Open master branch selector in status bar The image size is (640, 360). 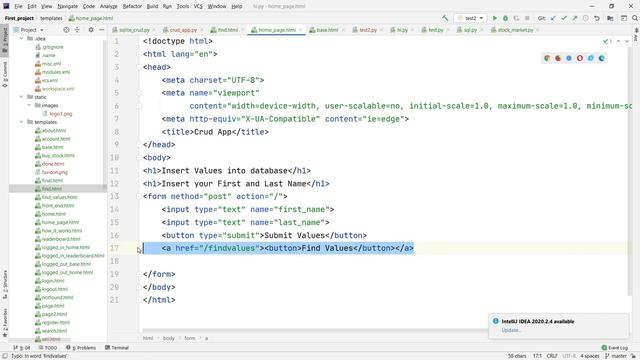click(x=616, y=356)
